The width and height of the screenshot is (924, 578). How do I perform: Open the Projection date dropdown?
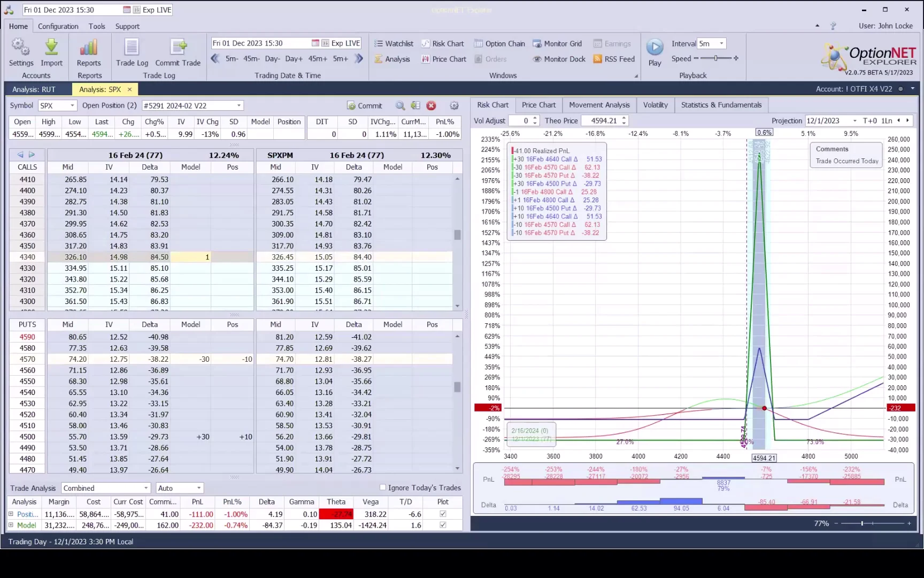point(854,121)
